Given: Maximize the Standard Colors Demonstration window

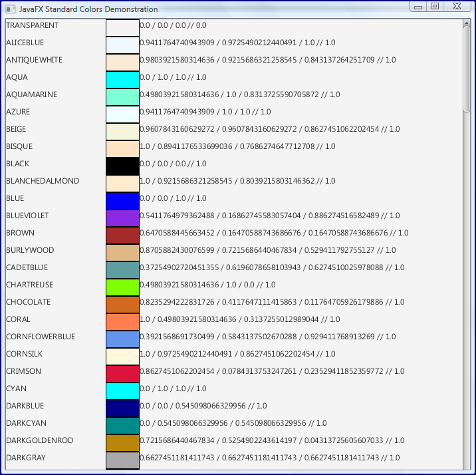Looking at the screenshot, I should [x=435, y=7].
